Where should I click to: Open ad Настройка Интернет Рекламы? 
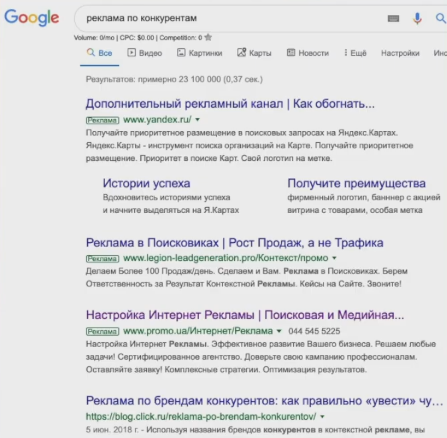(x=245, y=315)
